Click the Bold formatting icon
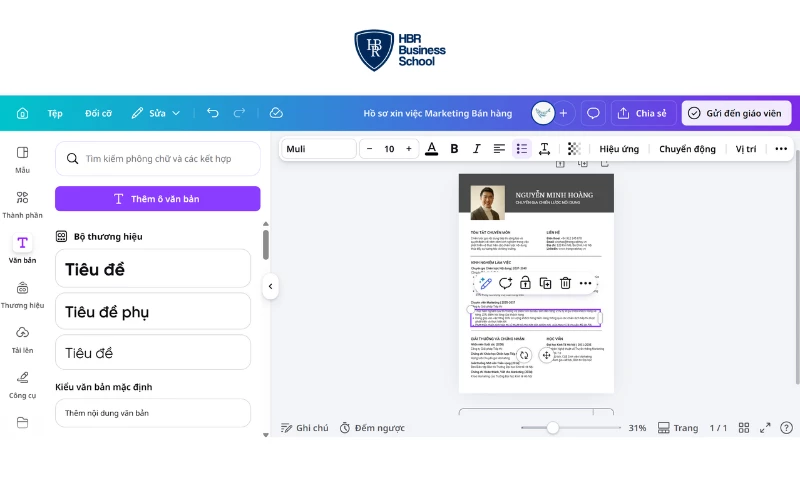This screenshot has width=800, height=500. coord(454,149)
